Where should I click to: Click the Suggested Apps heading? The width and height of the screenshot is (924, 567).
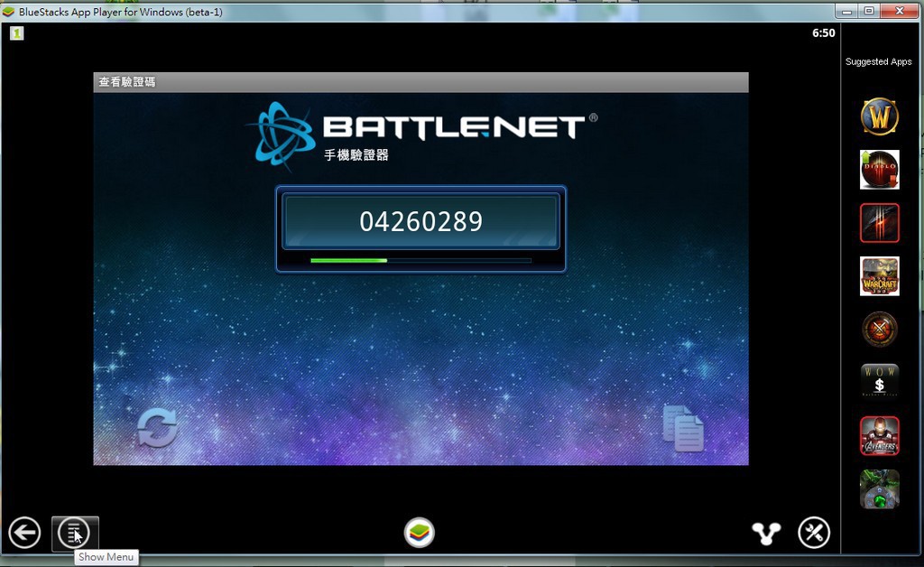(x=878, y=61)
